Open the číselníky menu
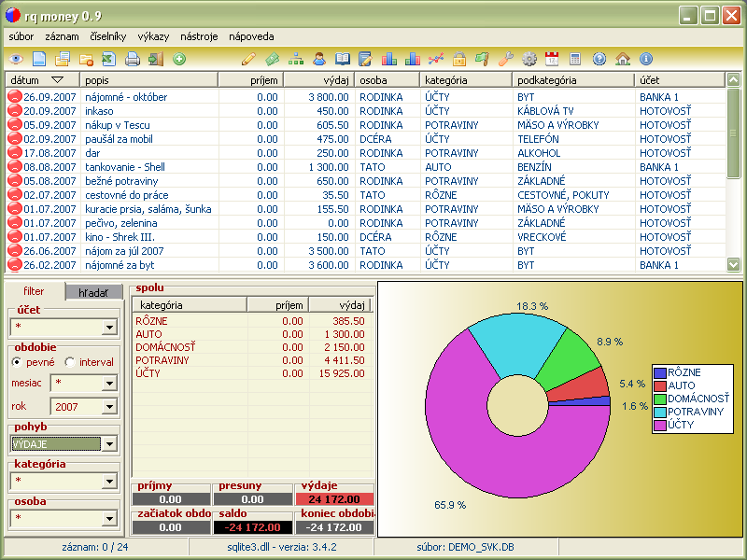747x560 pixels. point(108,36)
